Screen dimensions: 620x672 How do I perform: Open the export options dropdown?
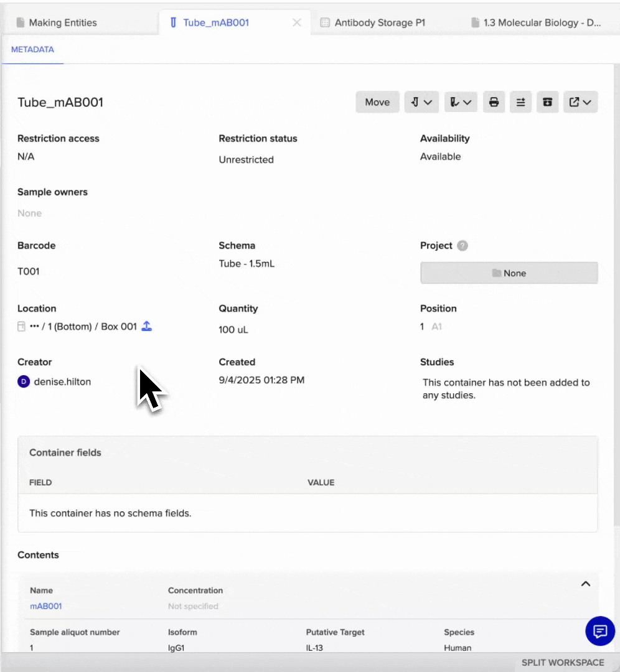coord(580,101)
